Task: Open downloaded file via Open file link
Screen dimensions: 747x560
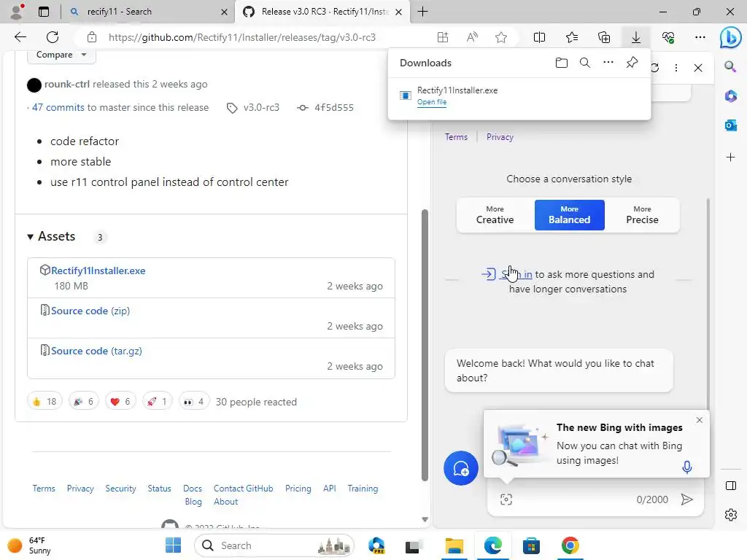Action: tap(432, 102)
